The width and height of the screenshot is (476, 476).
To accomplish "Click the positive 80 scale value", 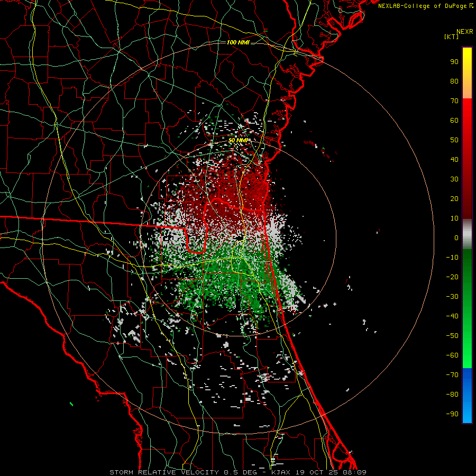I will click(x=454, y=81).
